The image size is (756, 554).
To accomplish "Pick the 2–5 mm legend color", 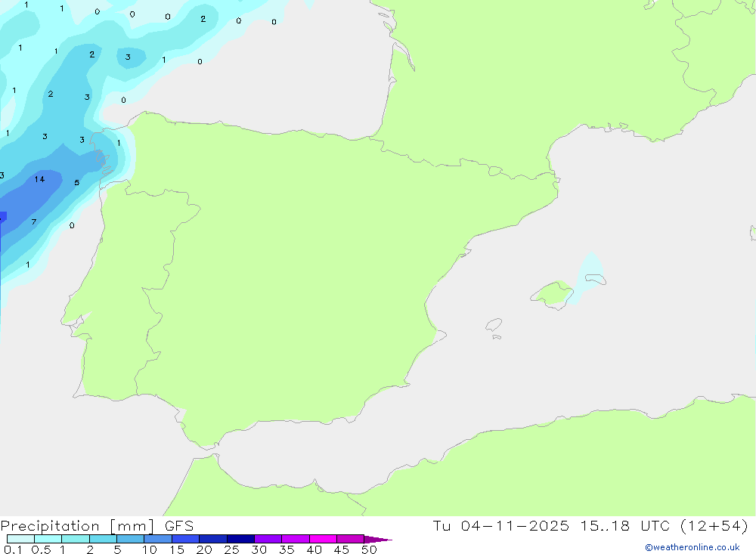I will (x=103, y=539).
